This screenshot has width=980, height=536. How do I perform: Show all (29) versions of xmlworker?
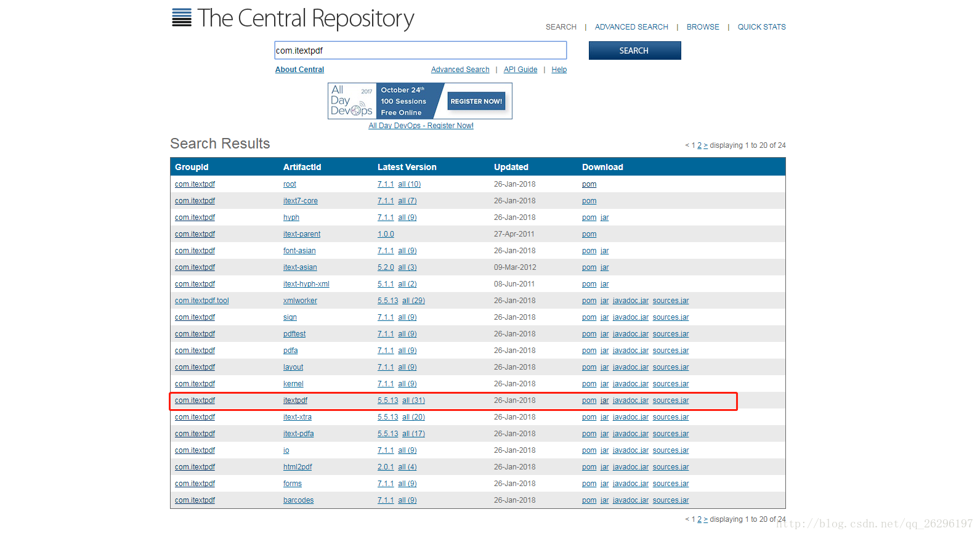pyautogui.click(x=413, y=301)
